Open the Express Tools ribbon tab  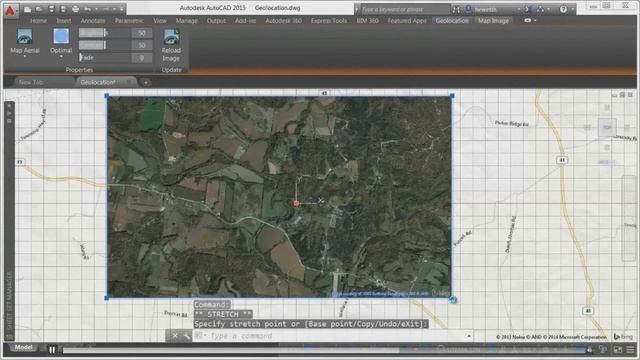329,20
